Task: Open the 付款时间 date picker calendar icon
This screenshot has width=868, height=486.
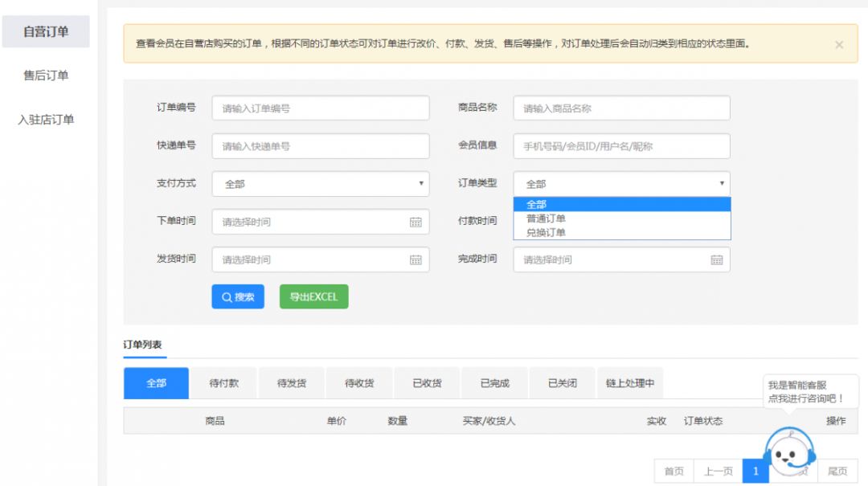Action: (x=715, y=222)
